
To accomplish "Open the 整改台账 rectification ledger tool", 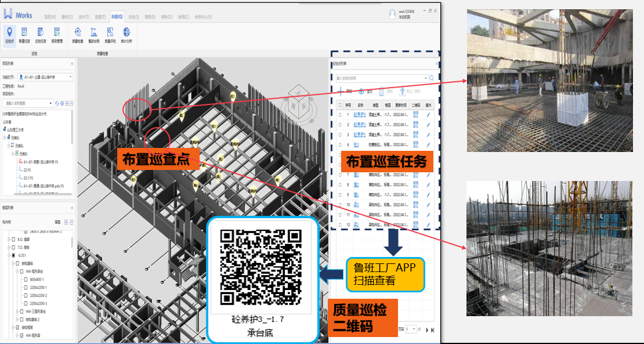I will 93,35.
